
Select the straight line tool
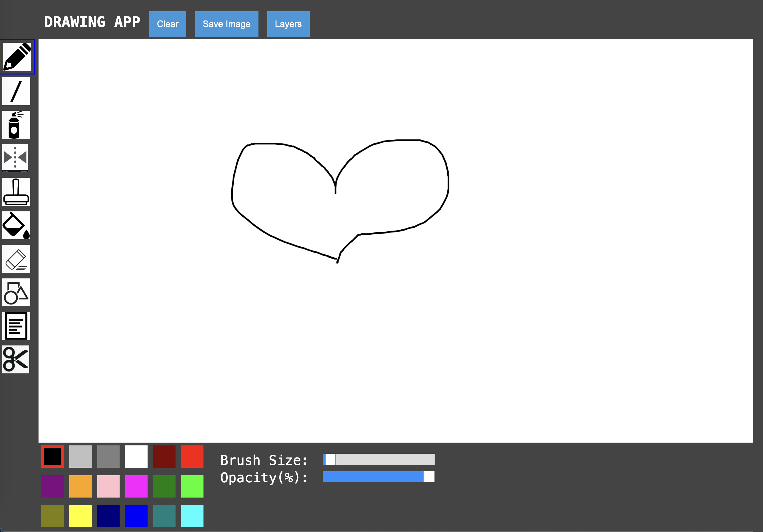click(16, 91)
